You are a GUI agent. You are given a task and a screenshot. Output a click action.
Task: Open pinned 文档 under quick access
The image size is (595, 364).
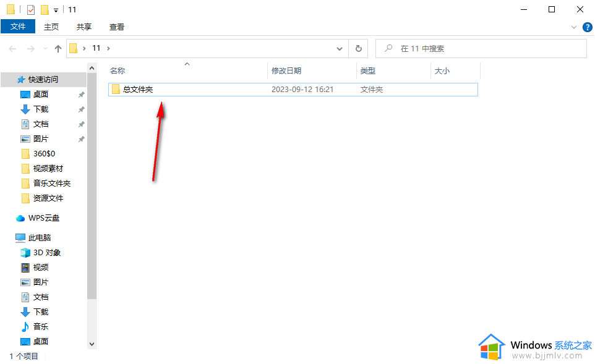(x=41, y=124)
